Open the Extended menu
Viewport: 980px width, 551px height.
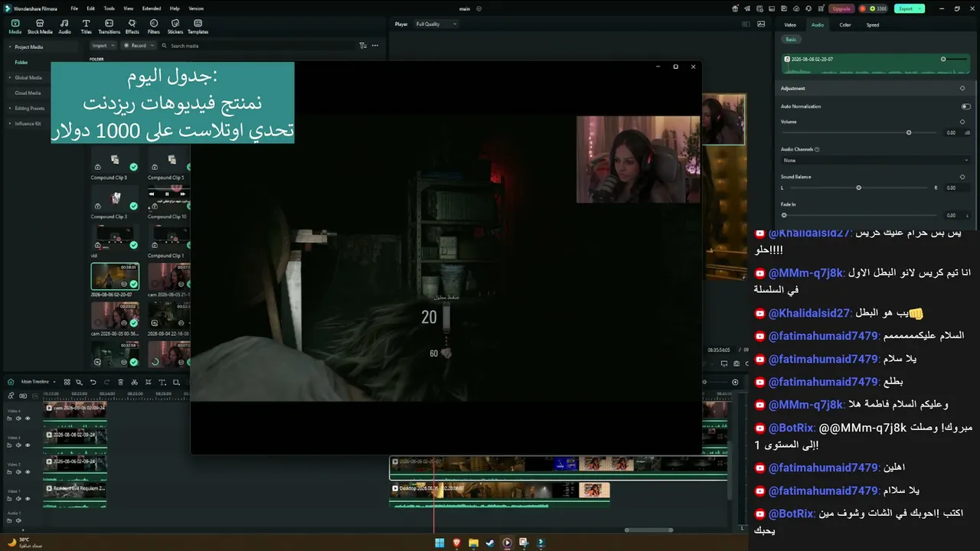(x=152, y=8)
